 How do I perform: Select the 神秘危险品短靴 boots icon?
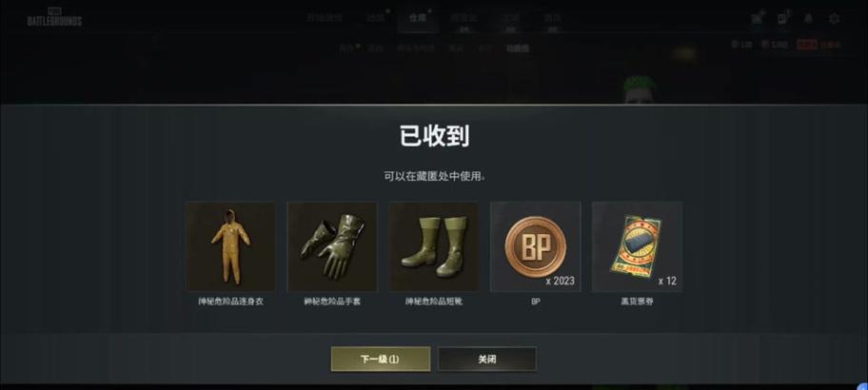(x=434, y=246)
